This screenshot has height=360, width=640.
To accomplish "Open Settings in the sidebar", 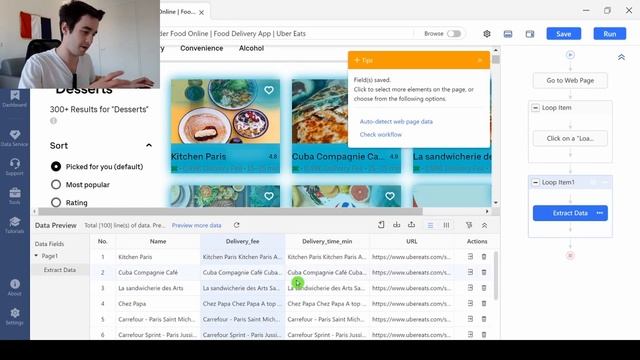I will click(15, 317).
